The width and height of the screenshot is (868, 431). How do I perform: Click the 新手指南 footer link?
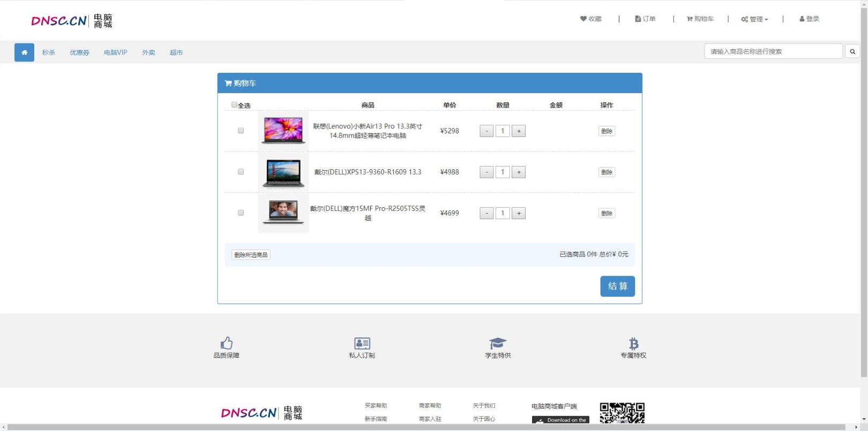pyautogui.click(x=376, y=419)
